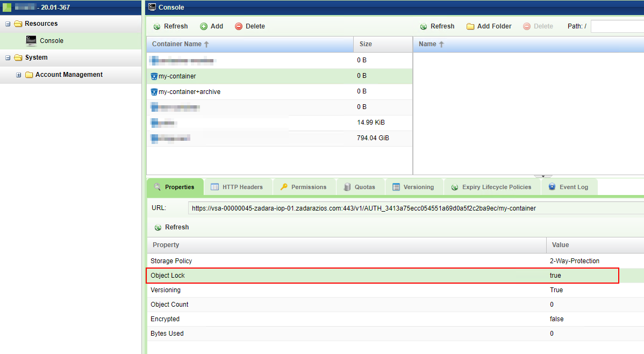Click the container URL field
Screen dimensions: 644x354
pos(416,208)
